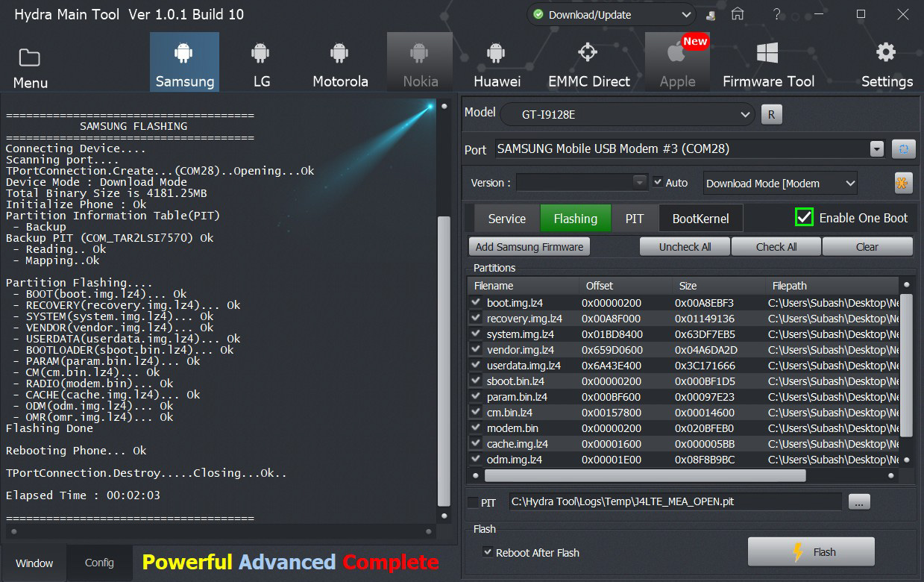This screenshot has width=924, height=582.
Task: Select the cache.img.lz4 filename
Action: pyautogui.click(x=518, y=443)
